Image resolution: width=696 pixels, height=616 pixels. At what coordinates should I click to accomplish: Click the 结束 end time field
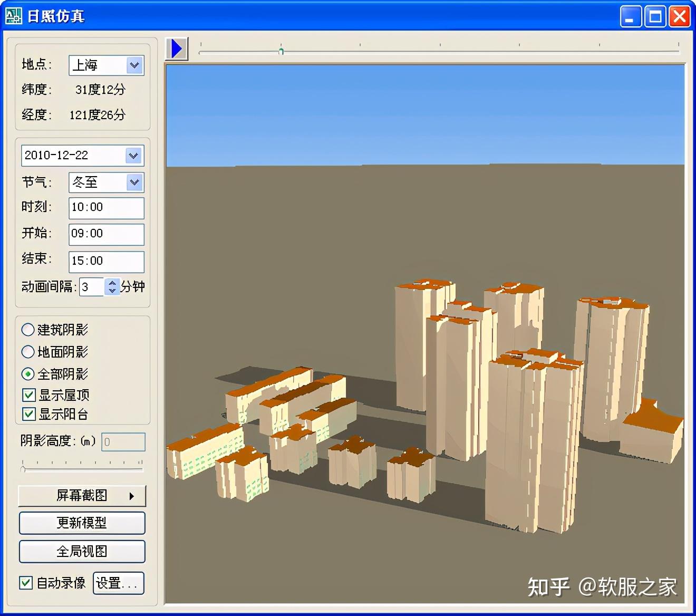point(106,262)
